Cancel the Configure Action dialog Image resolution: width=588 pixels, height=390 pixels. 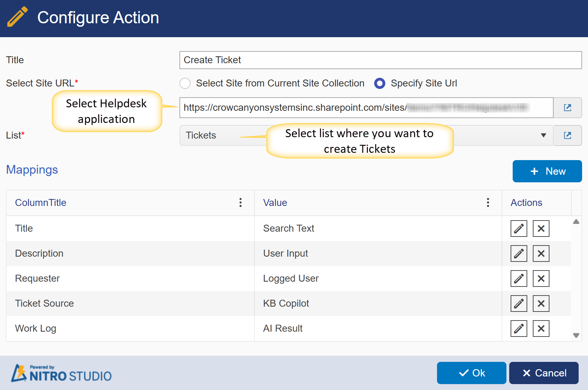coord(544,373)
